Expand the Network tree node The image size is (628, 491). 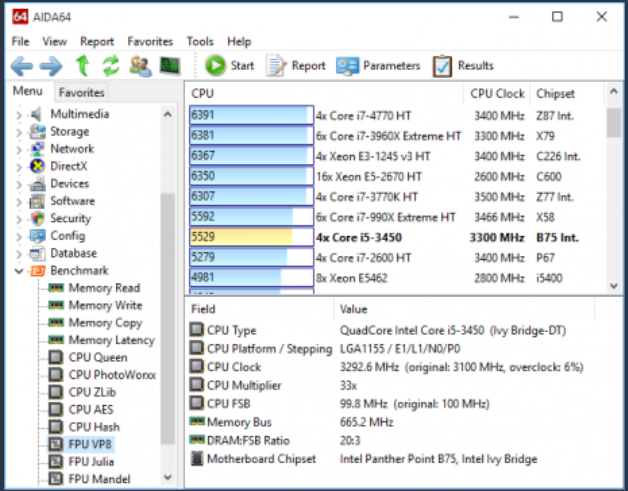point(18,149)
